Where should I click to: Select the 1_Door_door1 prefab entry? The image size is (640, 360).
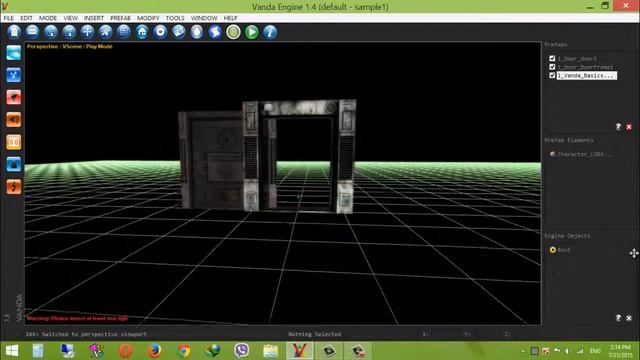point(577,59)
